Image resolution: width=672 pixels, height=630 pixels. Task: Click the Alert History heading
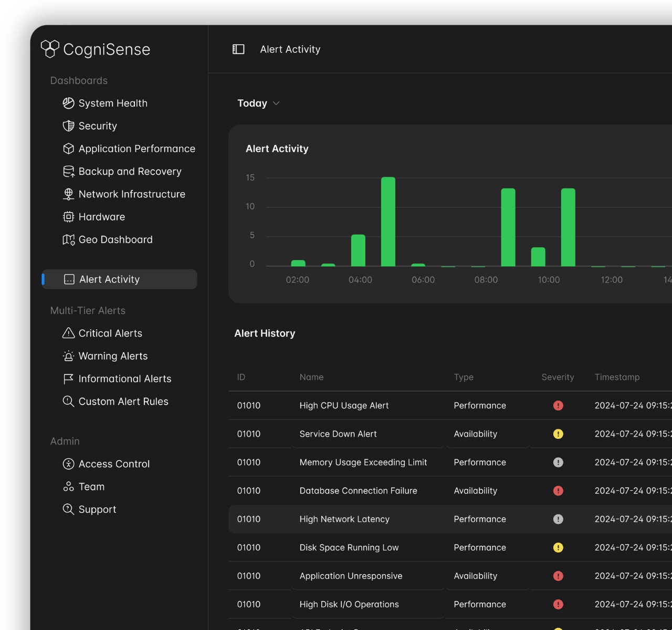coord(265,333)
